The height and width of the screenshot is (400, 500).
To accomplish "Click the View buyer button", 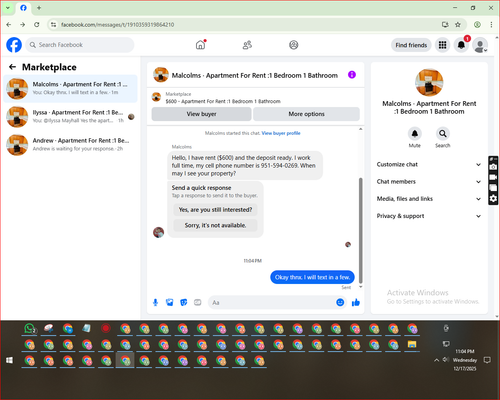I will 201,114.
